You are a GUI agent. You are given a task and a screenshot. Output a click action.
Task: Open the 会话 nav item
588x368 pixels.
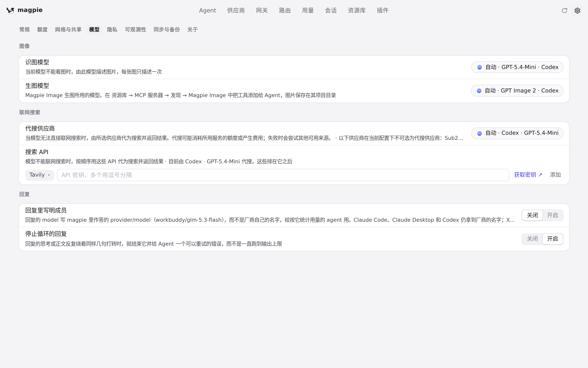click(331, 11)
